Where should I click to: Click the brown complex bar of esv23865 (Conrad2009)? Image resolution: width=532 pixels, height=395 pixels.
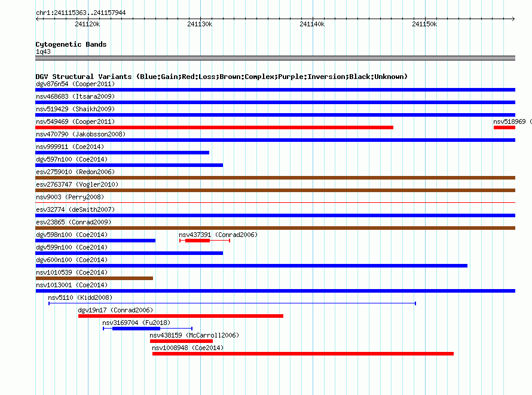pyautogui.click(x=275, y=228)
